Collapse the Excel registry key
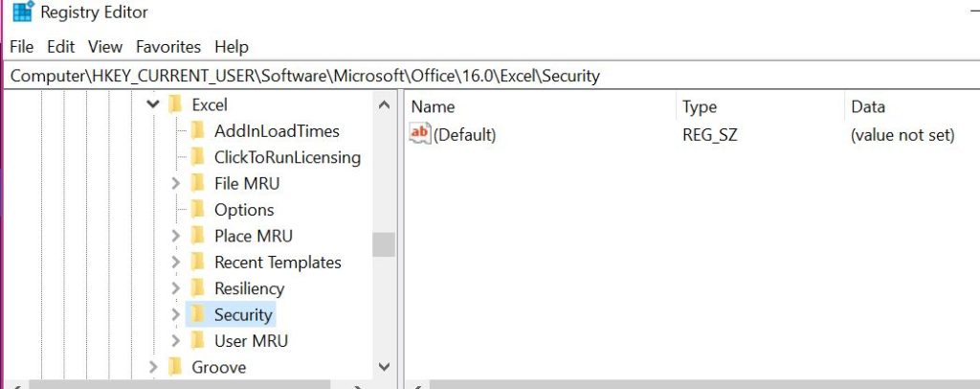980x389 pixels. (x=153, y=104)
